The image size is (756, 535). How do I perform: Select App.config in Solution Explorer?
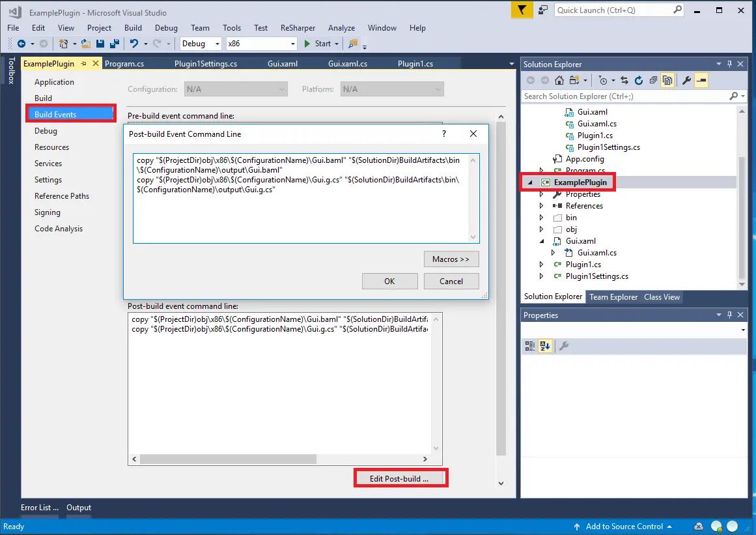coord(584,159)
